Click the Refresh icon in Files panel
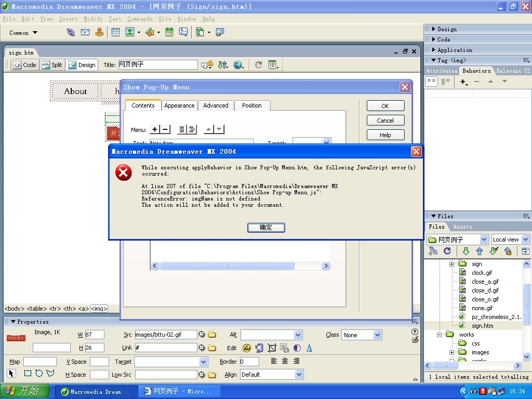 point(447,251)
